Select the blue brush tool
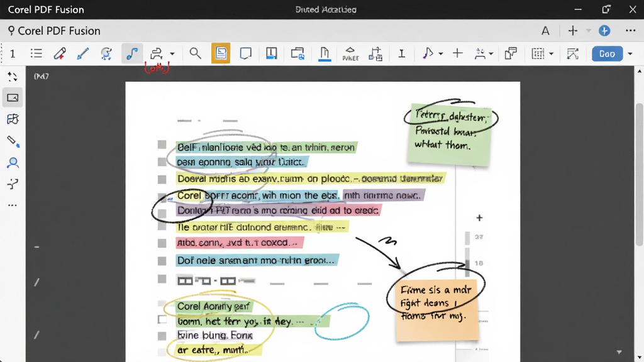 (x=82, y=53)
